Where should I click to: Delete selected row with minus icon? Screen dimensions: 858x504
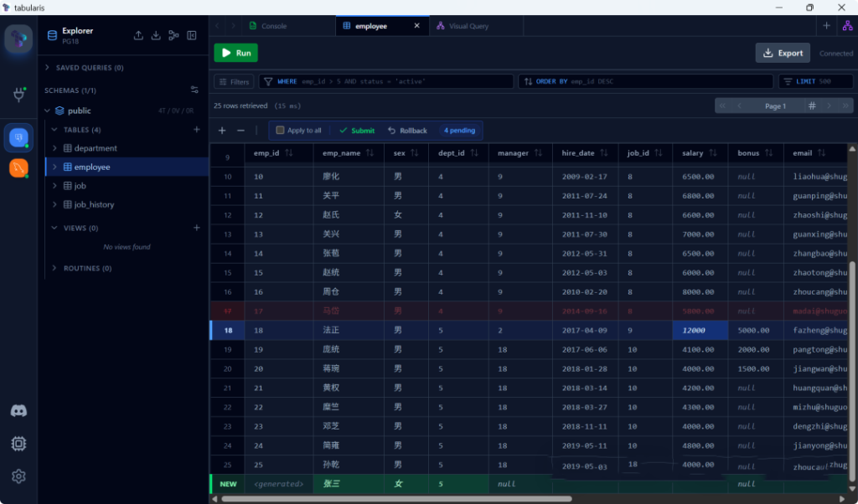(x=240, y=131)
